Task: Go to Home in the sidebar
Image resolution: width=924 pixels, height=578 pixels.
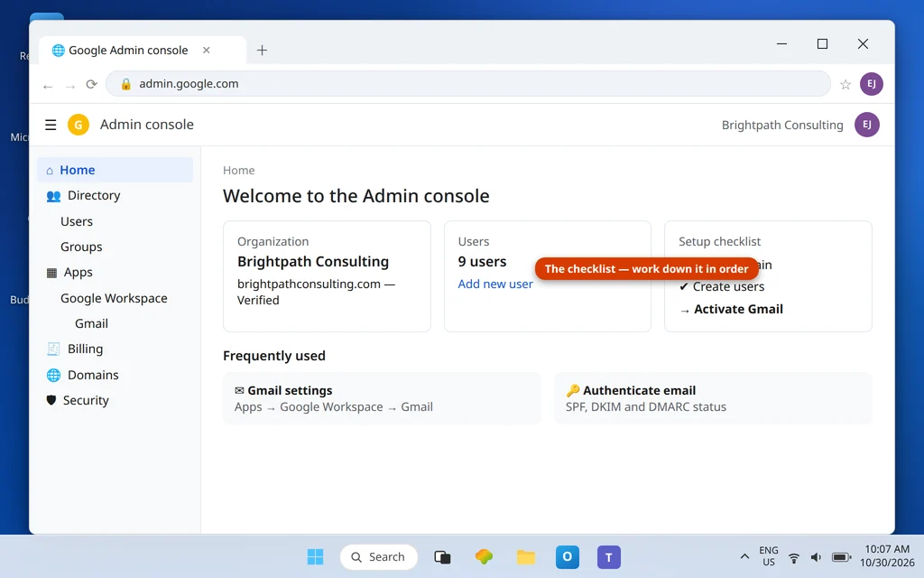Action: point(115,170)
